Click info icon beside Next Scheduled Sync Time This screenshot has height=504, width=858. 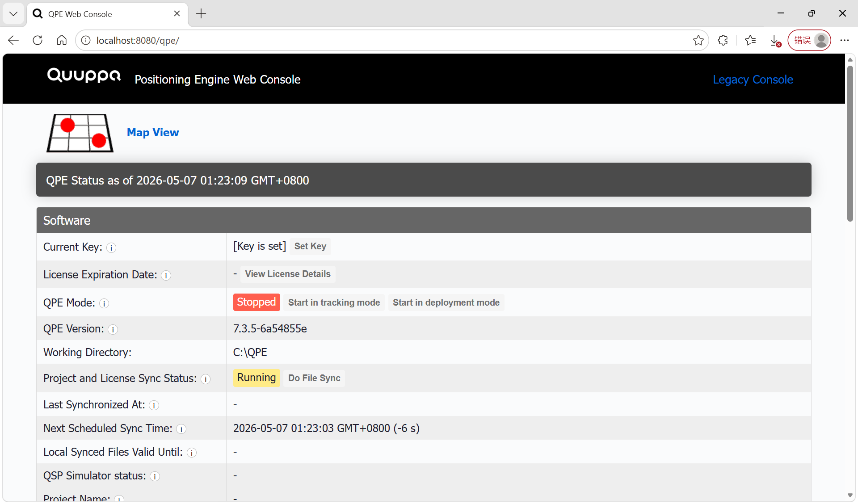tap(181, 429)
